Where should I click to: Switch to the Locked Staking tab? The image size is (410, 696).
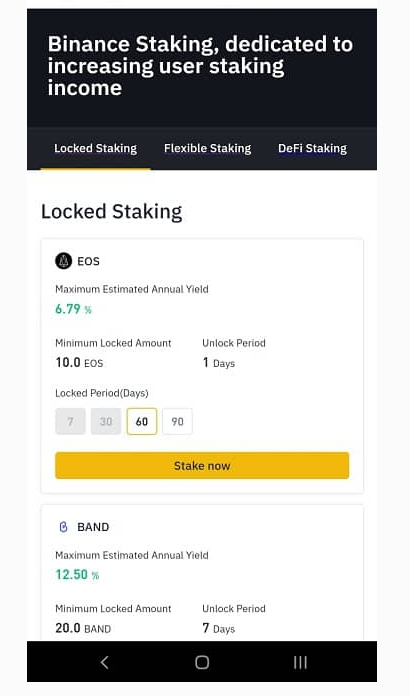coord(95,148)
